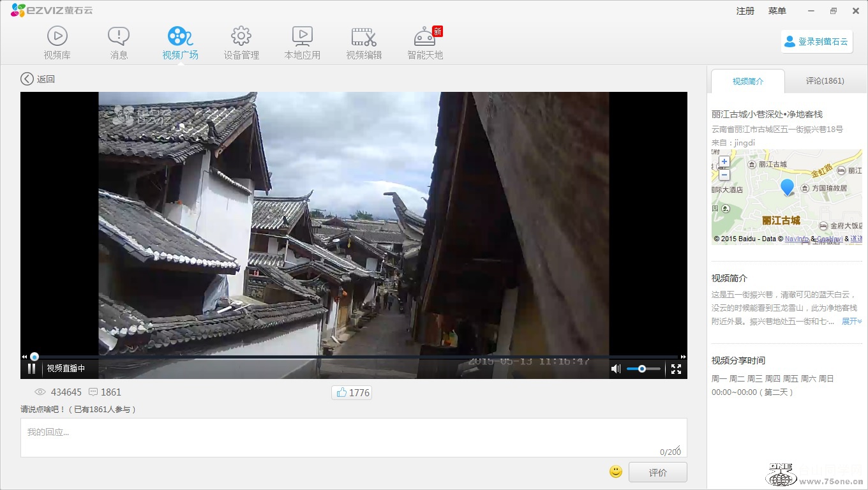
Task: Pause the live video stream
Action: tap(31, 369)
